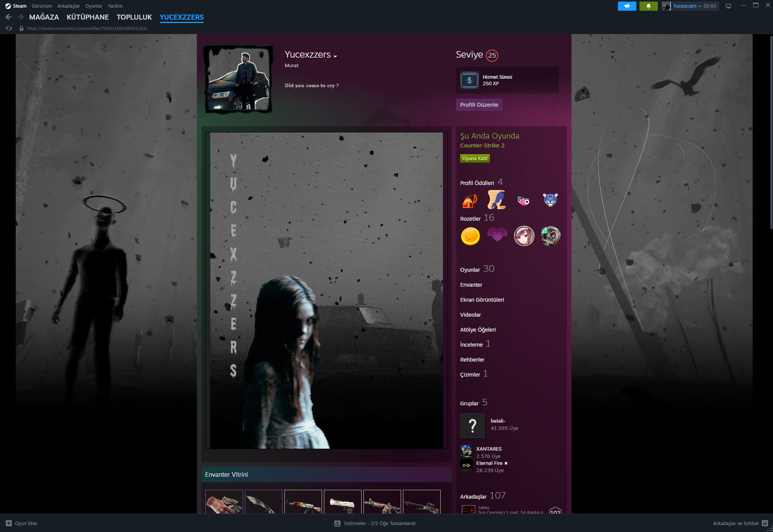Screen dimensions: 773x532
Task: Open the announcements megaphone button
Action: (x=627, y=6)
